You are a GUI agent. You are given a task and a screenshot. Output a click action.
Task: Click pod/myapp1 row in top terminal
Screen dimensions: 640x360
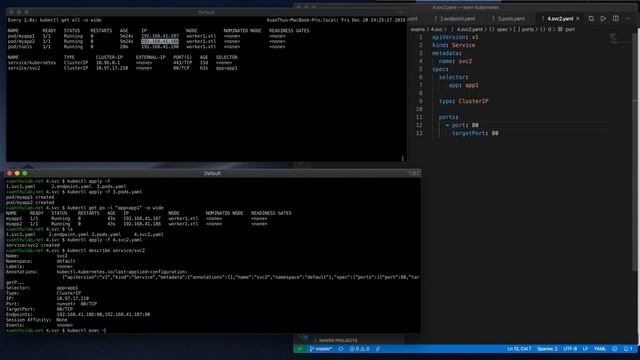(146, 36)
